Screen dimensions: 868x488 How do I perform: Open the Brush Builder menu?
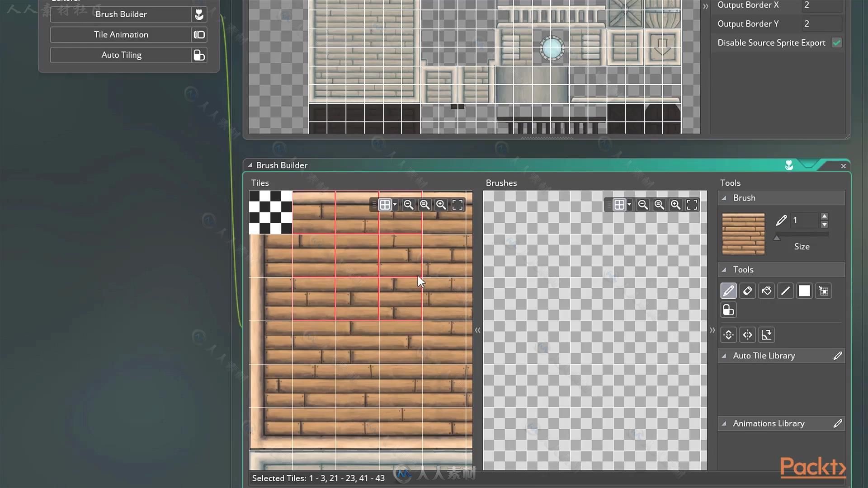(121, 14)
